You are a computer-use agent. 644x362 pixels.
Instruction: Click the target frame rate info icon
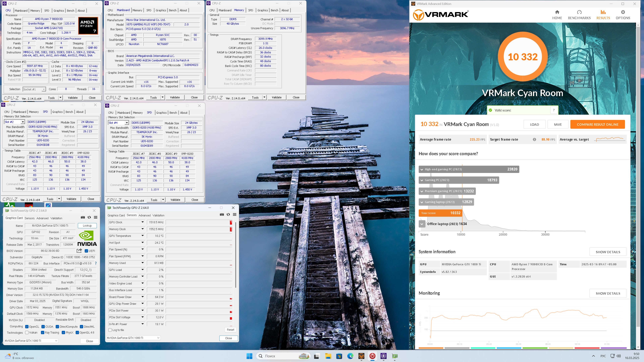point(534,139)
